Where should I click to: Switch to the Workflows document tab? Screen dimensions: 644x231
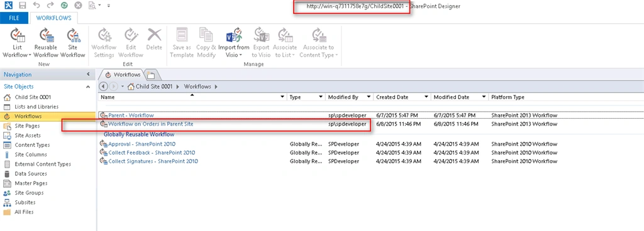(x=123, y=75)
